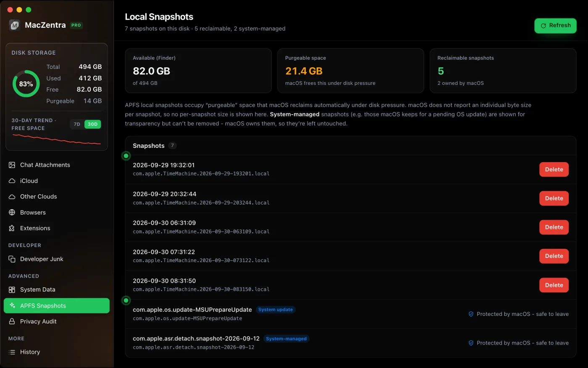Refresh the snapshots list

(555, 26)
